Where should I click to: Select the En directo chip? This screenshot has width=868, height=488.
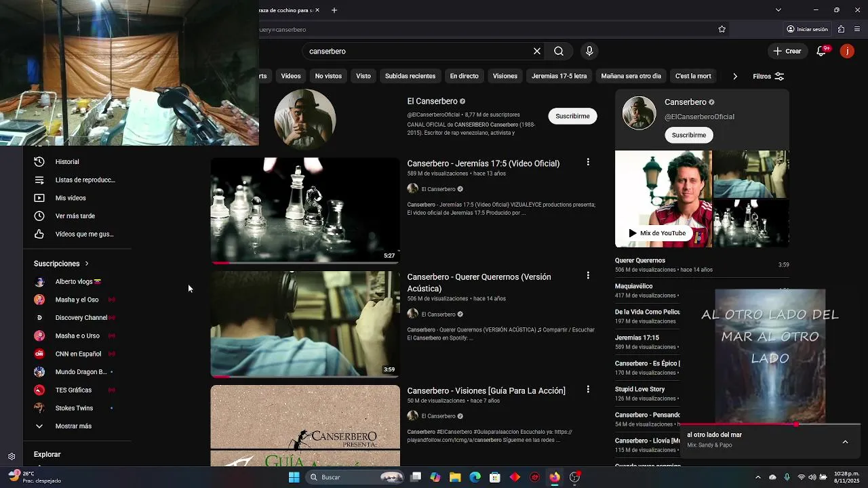(464, 76)
